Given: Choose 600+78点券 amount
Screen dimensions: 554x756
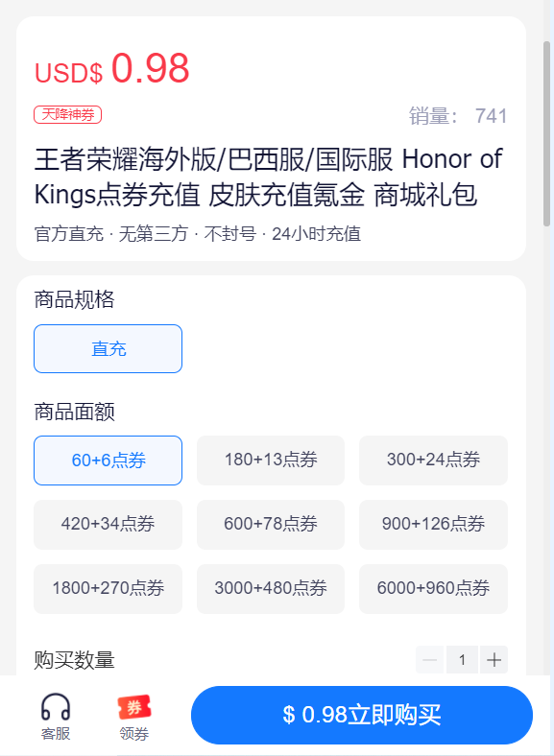Looking at the screenshot, I should coord(271,525).
